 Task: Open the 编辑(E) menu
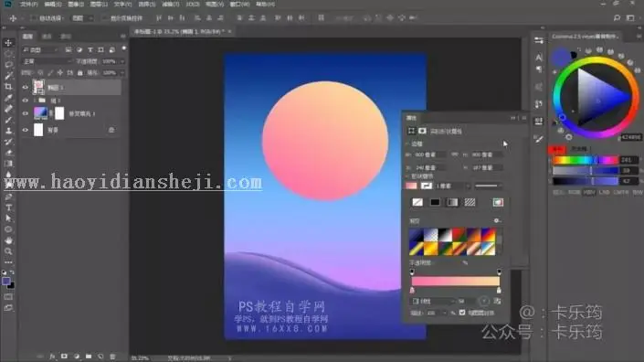tap(53, 4)
